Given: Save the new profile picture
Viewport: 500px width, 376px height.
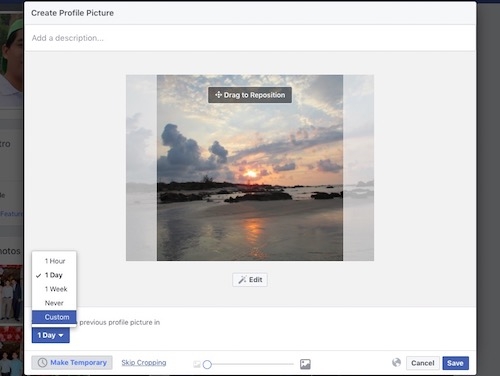Looking at the screenshot, I should tap(455, 363).
